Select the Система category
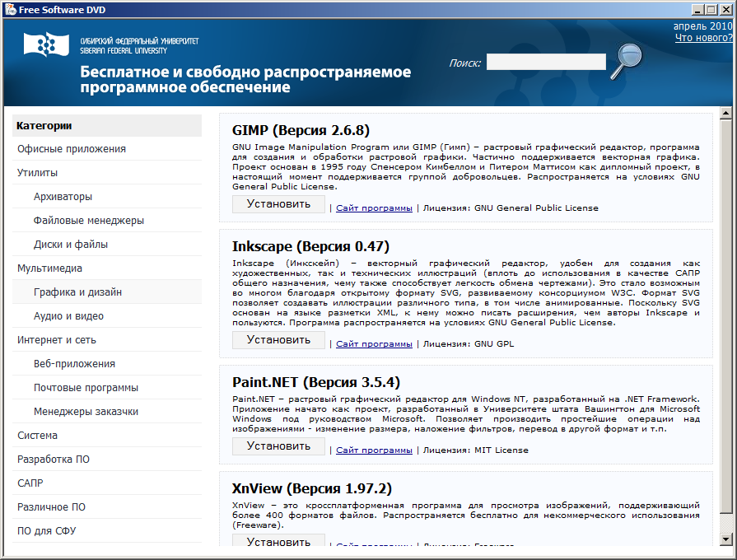This screenshot has width=737, height=560. [107, 436]
